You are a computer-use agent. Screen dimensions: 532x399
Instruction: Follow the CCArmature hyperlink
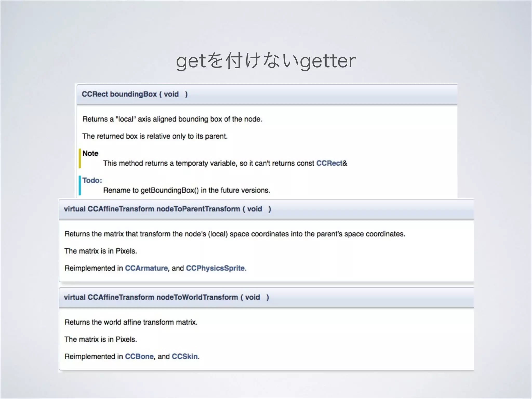tap(146, 268)
